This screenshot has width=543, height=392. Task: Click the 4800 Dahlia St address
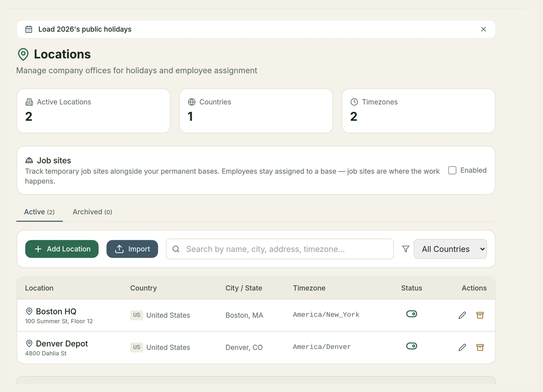(x=46, y=353)
